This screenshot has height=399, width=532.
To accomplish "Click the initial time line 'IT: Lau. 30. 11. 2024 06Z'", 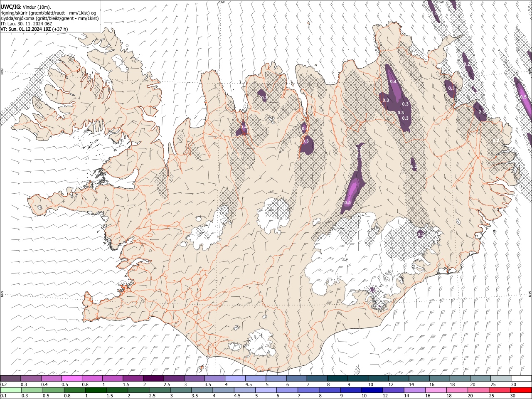I will (x=26, y=24).
